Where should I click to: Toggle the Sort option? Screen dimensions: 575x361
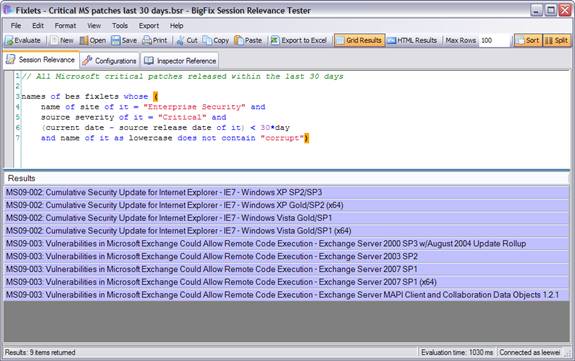point(528,40)
